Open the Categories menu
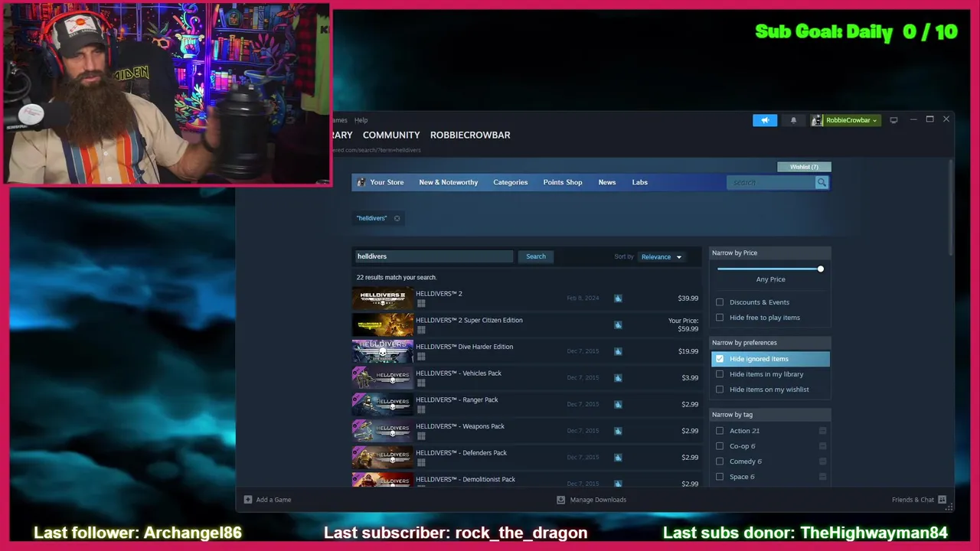 coord(510,182)
